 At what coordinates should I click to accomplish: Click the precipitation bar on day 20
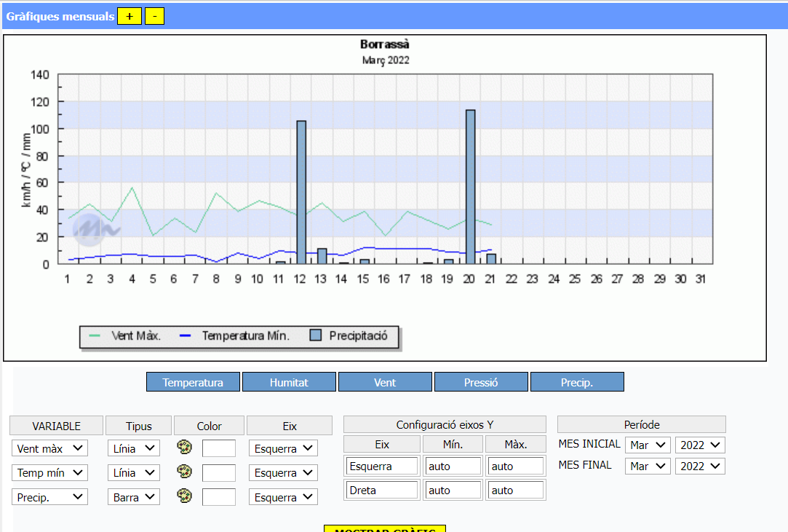point(470,186)
